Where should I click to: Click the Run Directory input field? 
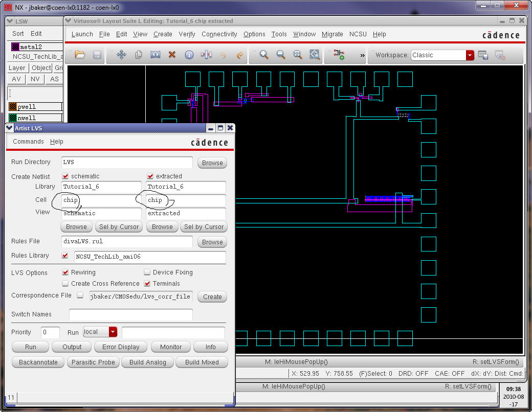click(127, 162)
